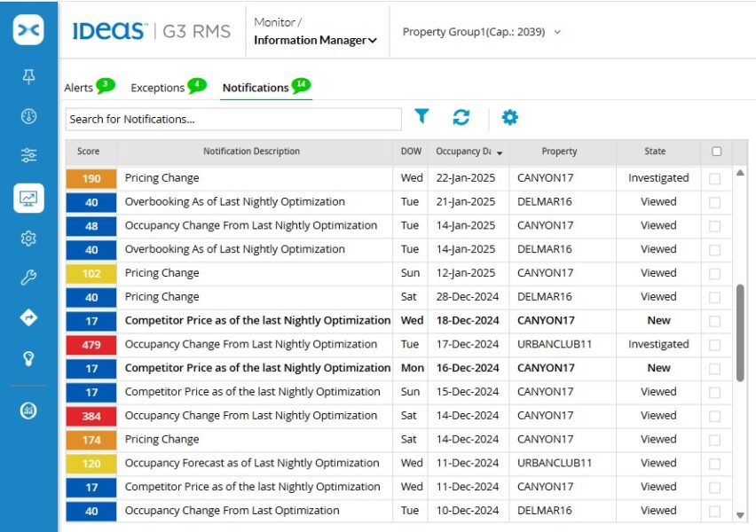Select the highlighted monitor icon in sidebar
The height and width of the screenshot is (532, 756).
(x=29, y=197)
